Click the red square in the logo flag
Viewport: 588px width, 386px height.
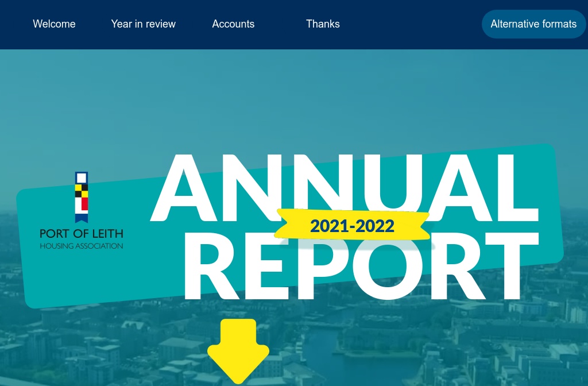coord(84,204)
